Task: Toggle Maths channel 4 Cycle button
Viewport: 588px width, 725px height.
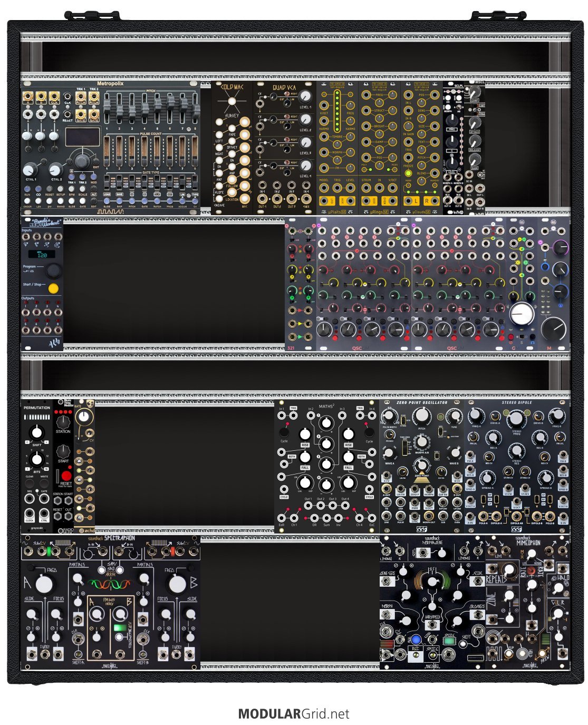Action: point(369,432)
